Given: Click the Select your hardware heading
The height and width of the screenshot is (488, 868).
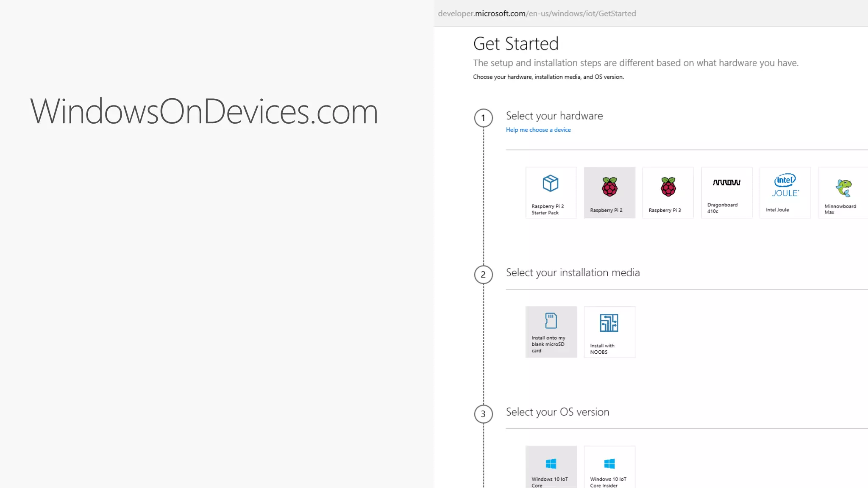Looking at the screenshot, I should tap(554, 116).
